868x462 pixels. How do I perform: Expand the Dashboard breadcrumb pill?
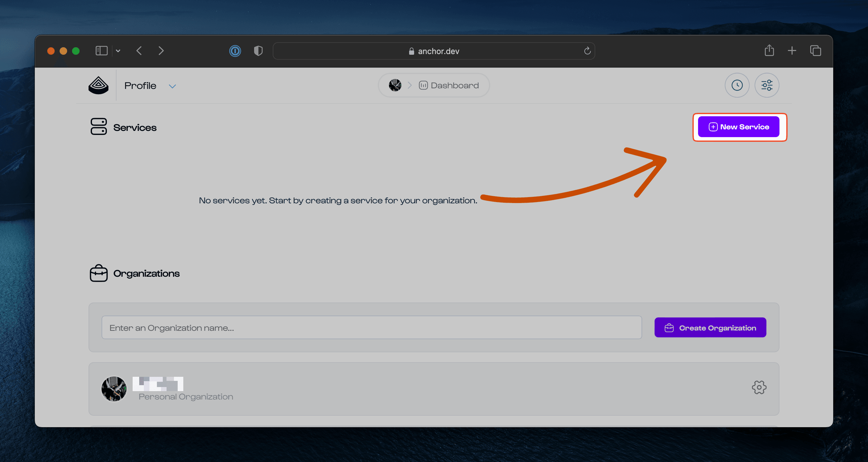point(434,85)
